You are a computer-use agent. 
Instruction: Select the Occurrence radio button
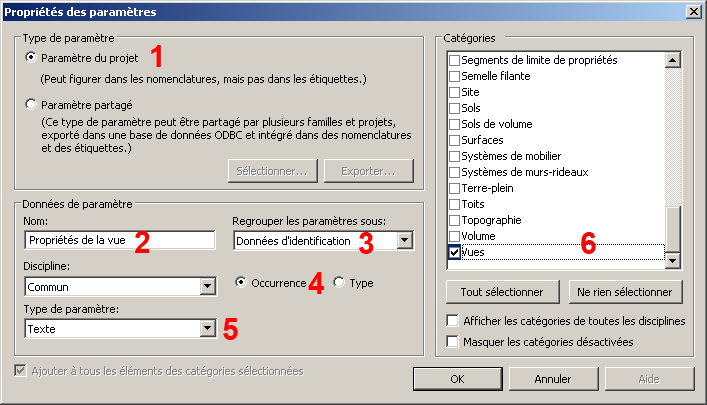(x=241, y=283)
